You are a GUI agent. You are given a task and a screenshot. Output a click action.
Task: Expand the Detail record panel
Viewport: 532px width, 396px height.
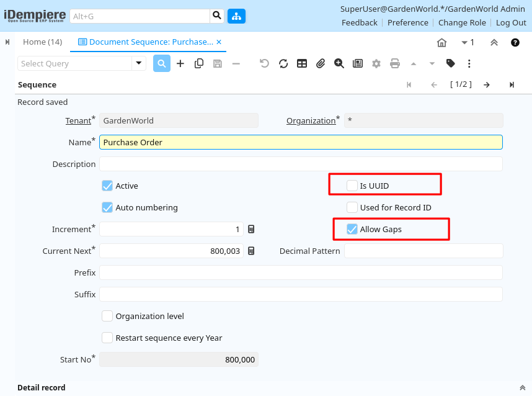[x=523, y=387]
